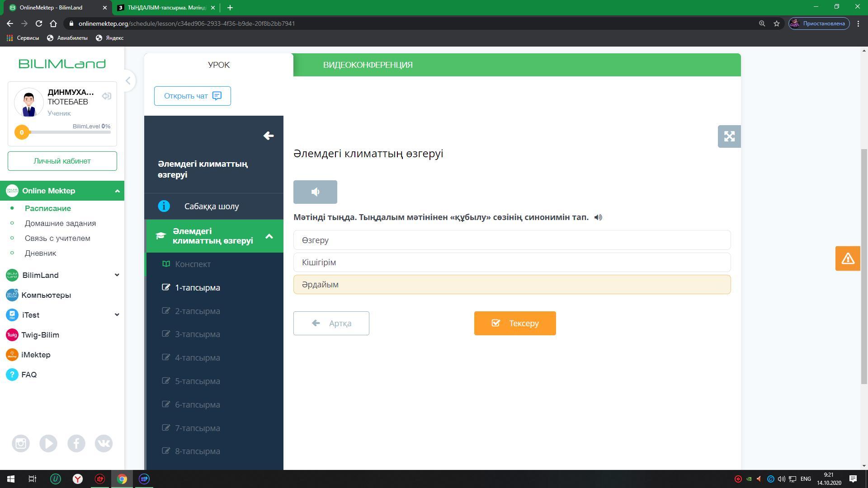The height and width of the screenshot is (488, 868).
Task: Select the answer option Кішігірім
Action: pos(512,263)
